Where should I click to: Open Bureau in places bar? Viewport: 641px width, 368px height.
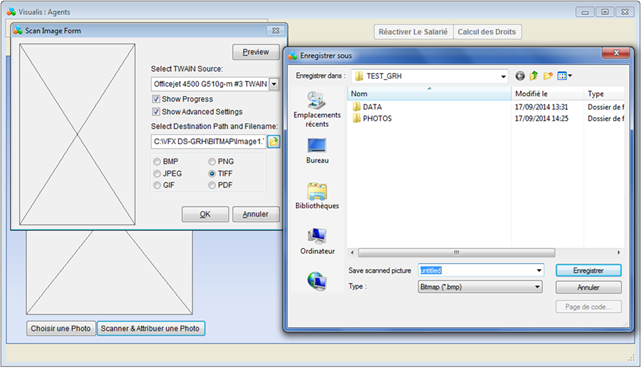[317, 151]
